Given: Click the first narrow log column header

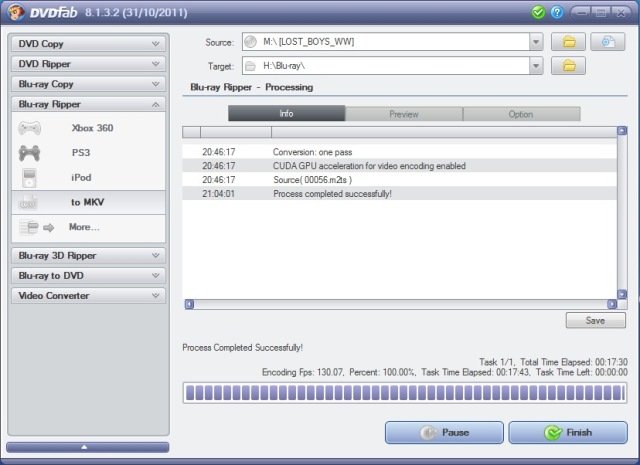Looking at the screenshot, I should point(191,132).
